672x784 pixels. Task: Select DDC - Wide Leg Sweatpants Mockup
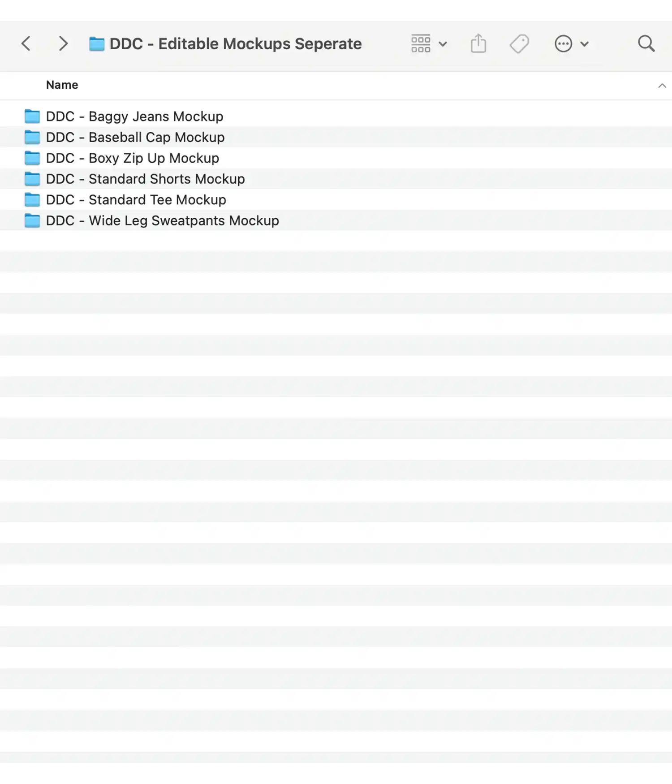coord(162,221)
